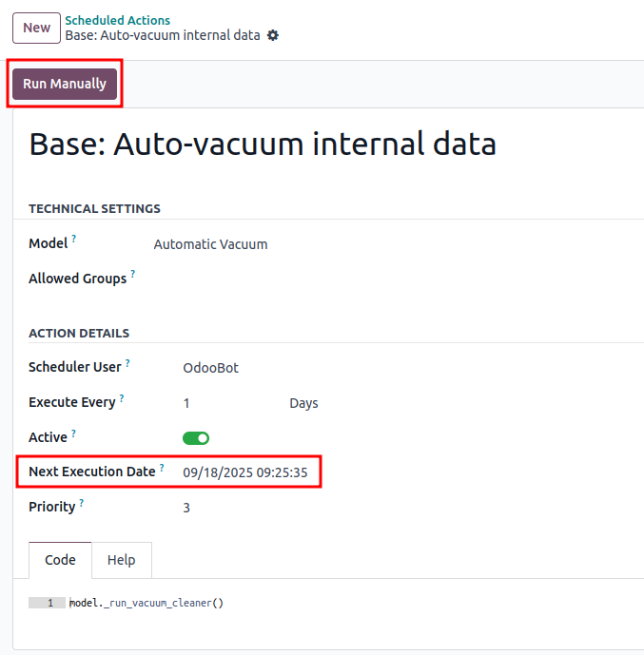Viewport: 644px width, 655px height.
Task: Go back to Scheduled Actions breadcrumb
Action: (x=118, y=20)
